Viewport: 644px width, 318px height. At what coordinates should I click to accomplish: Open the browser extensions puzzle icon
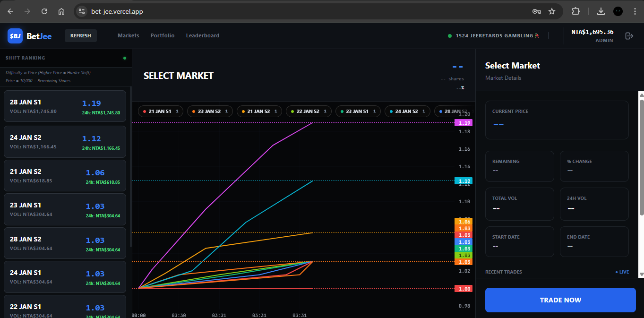click(x=575, y=11)
